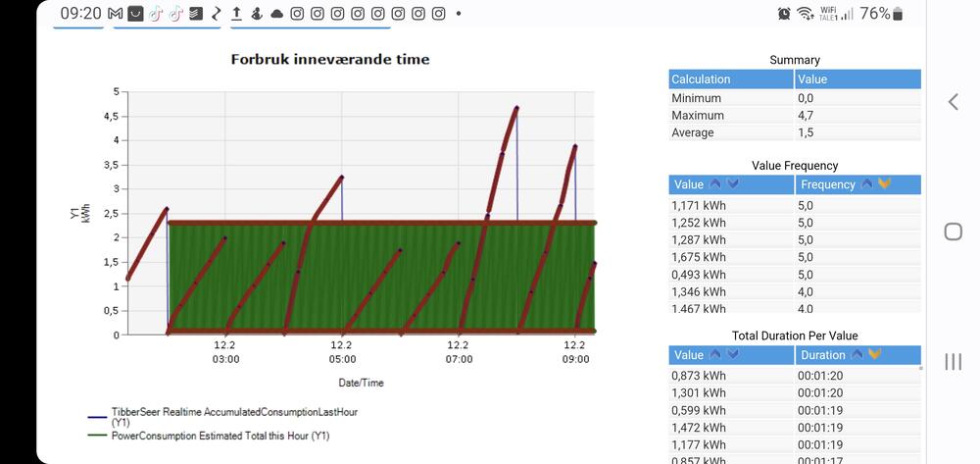The height and width of the screenshot is (464, 980).
Task: Click the Summary table title
Action: pos(795,60)
